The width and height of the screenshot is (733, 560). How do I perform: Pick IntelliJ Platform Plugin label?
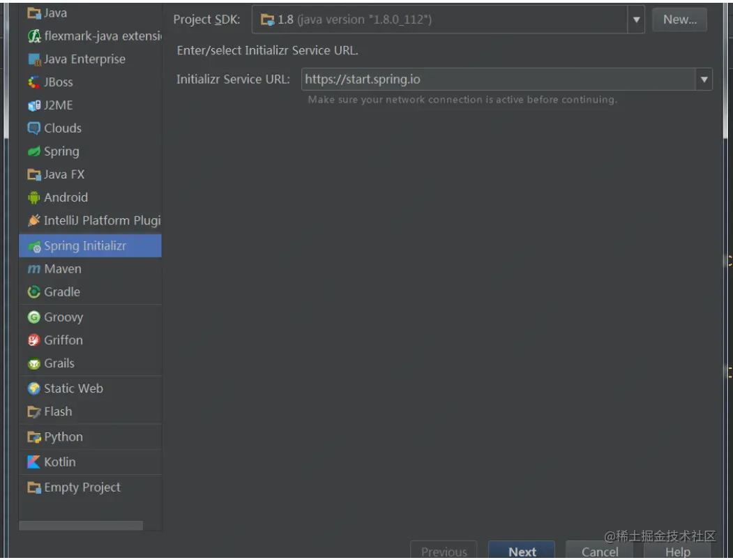click(103, 220)
